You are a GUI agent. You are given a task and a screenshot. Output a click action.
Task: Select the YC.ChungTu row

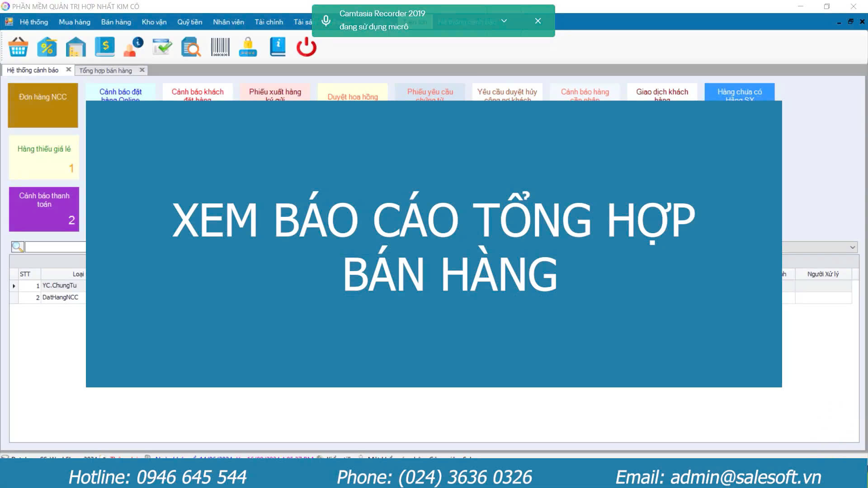coord(48,286)
